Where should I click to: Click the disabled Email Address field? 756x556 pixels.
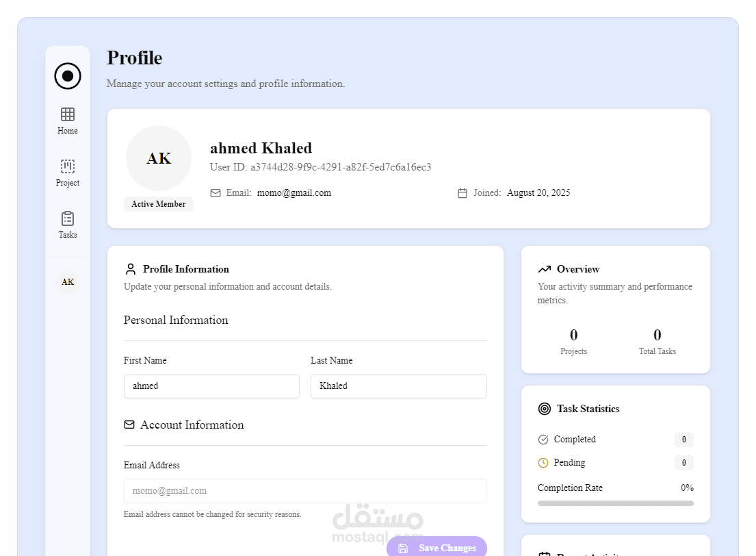pyautogui.click(x=305, y=491)
